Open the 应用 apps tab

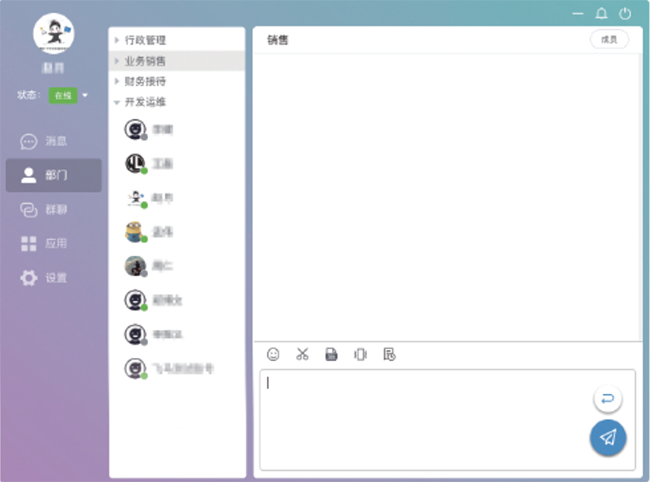54,243
